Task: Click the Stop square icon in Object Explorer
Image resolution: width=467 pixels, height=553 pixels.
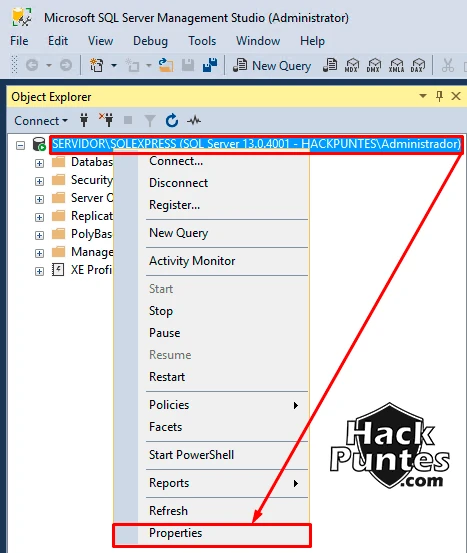Action: [128, 121]
